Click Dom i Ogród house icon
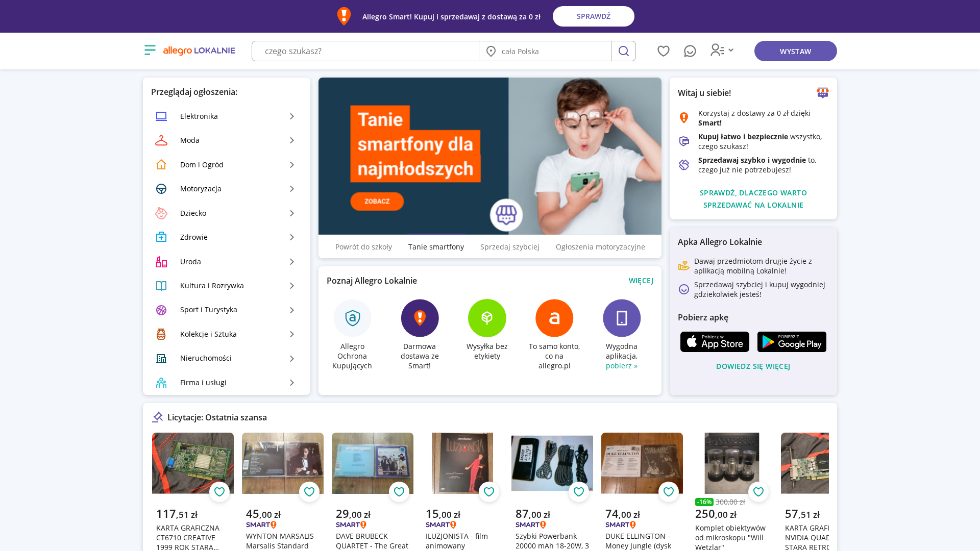The width and height of the screenshot is (980, 551). tap(161, 165)
